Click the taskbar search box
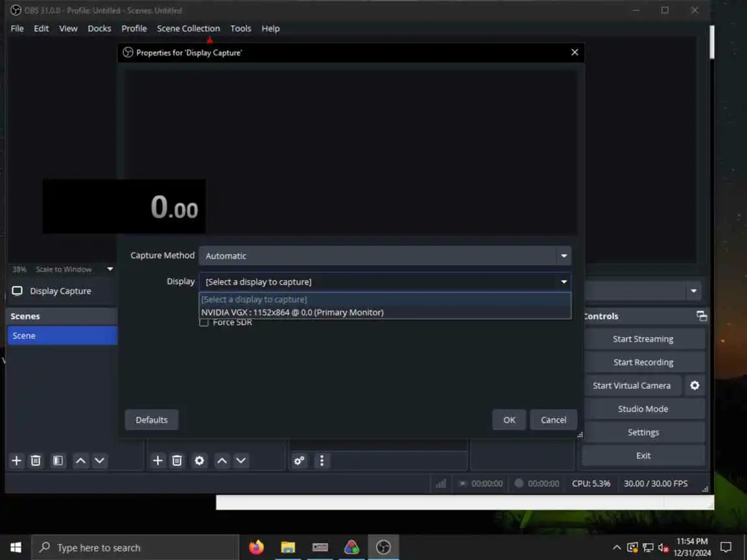Viewport: 747px width, 560px height. tap(135, 548)
